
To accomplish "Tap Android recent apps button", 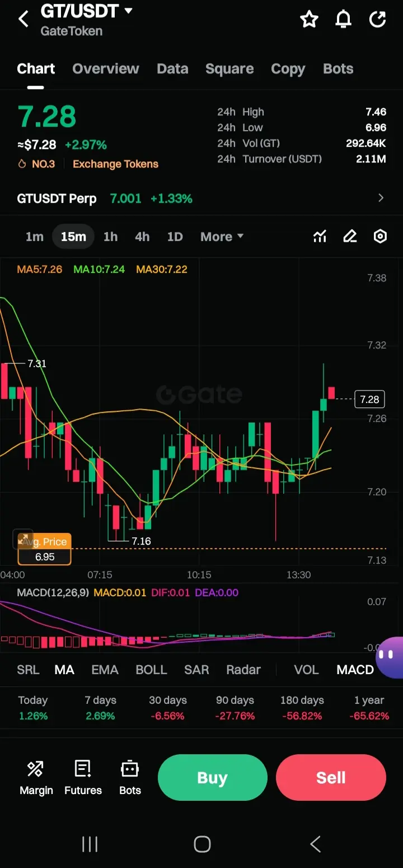I will [x=90, y=844].
